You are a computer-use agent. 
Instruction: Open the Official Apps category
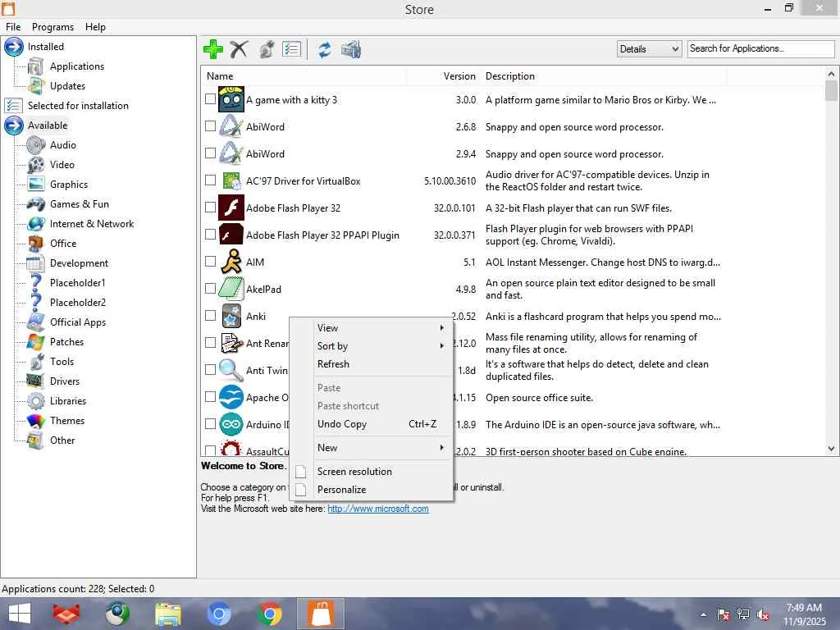tap(78, 322)
